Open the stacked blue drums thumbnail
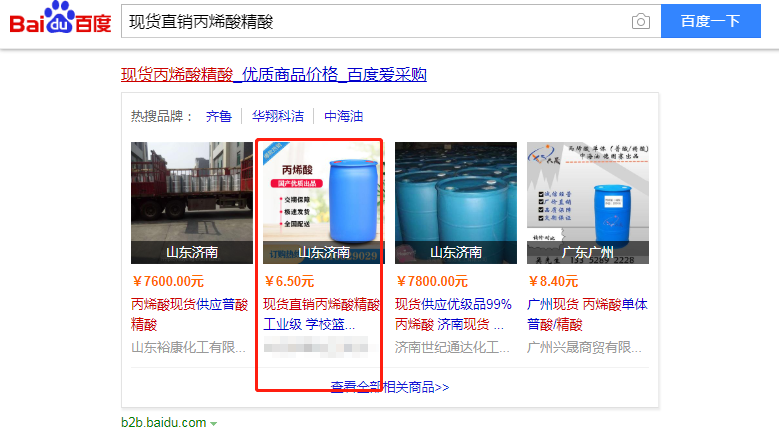The width and height of the screenshot is (779, 436). [x=456, y=203]
